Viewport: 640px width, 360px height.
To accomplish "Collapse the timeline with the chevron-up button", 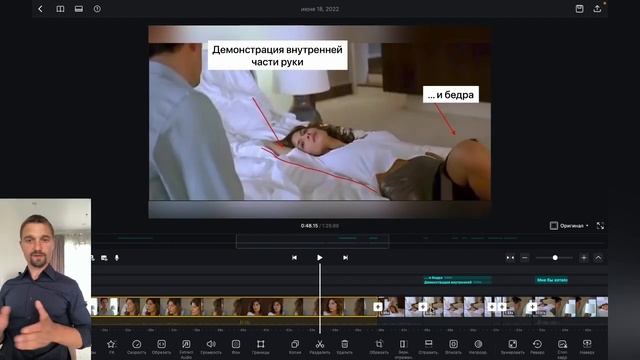I will click(598, 258).
